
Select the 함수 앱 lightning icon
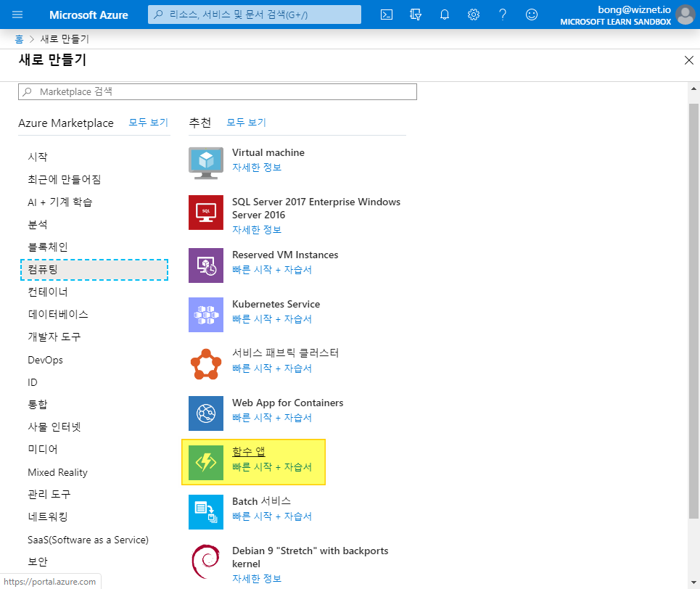point(206,463)
